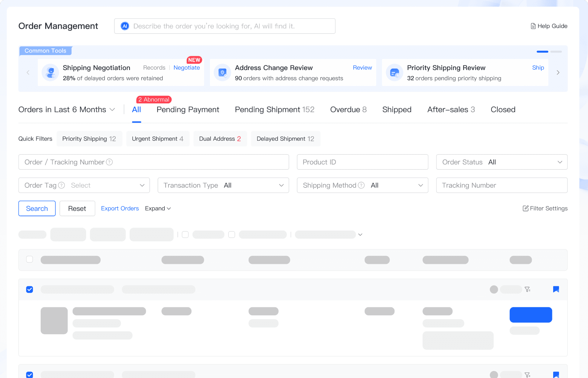This screenshot has width=588, height=378.
Task: Click the AI search assistant icon
Action: click(x=125, y=26)
